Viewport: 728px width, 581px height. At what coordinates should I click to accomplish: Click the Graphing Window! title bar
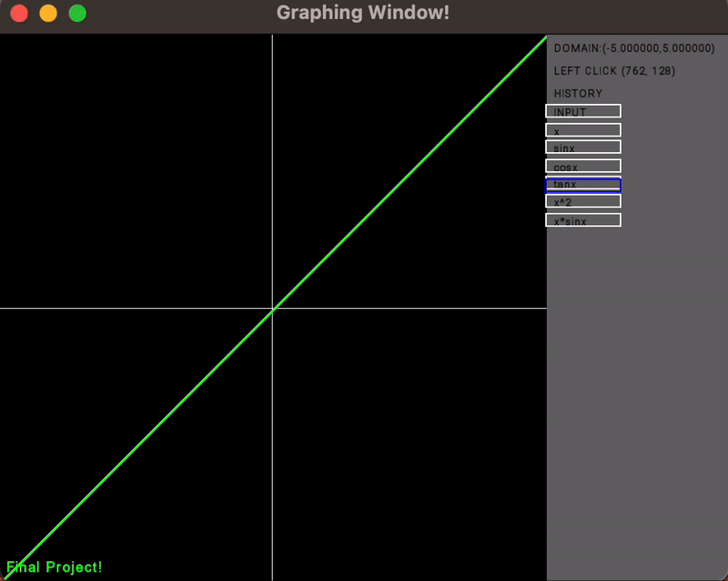[362, 13]
